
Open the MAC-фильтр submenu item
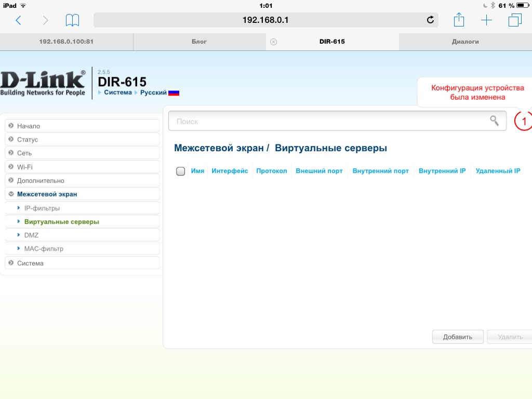pyautogui.click(x=82, y=249)
